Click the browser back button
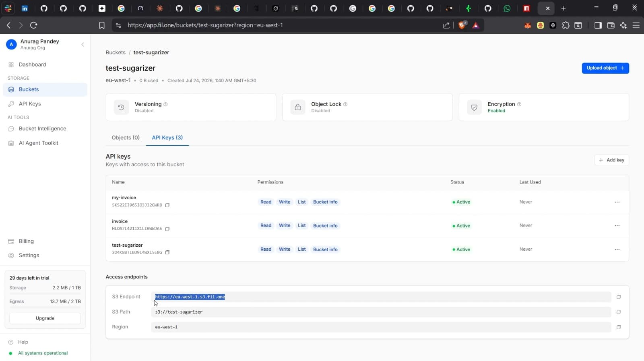 [x=9, y=25]
